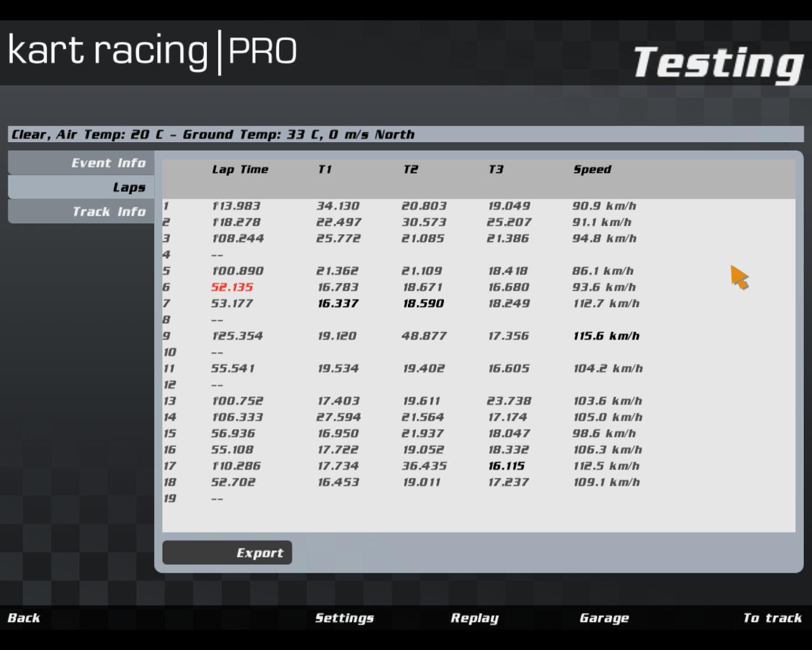Select lap time 52.702
812x650 pixels.
pos(233,482)
